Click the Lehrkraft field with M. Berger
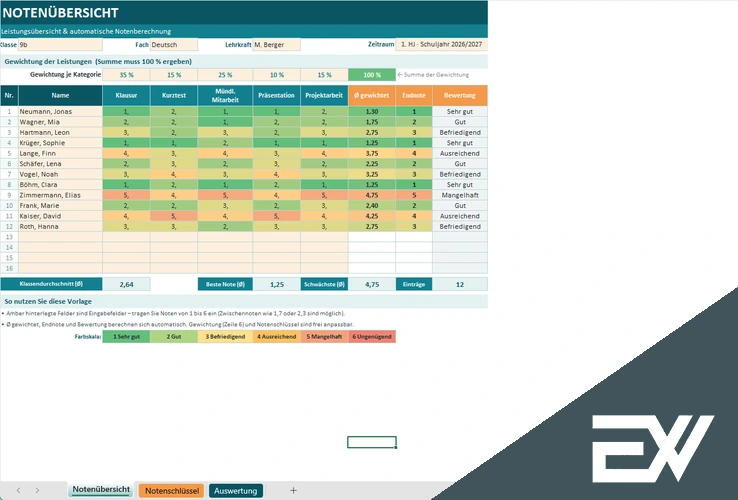 [276, 45]
